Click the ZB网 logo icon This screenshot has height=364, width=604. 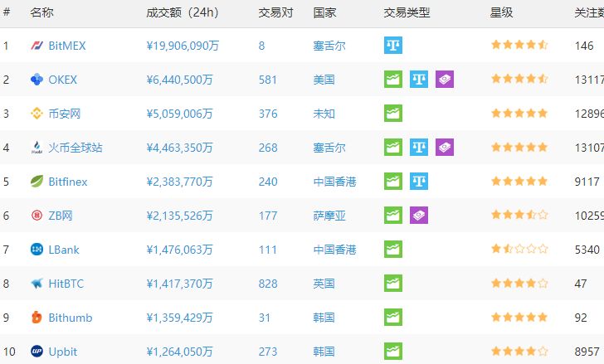click(x=37, y=216)
